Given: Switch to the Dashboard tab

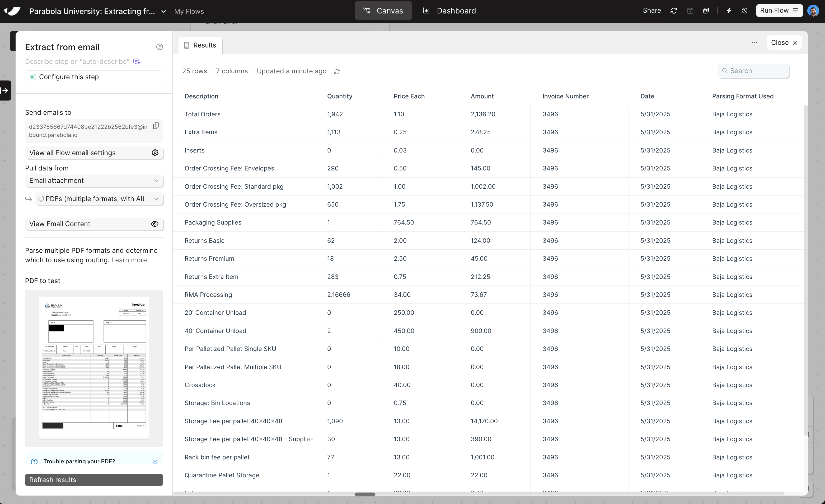Looking at the screenshot, I should (449, 11).
